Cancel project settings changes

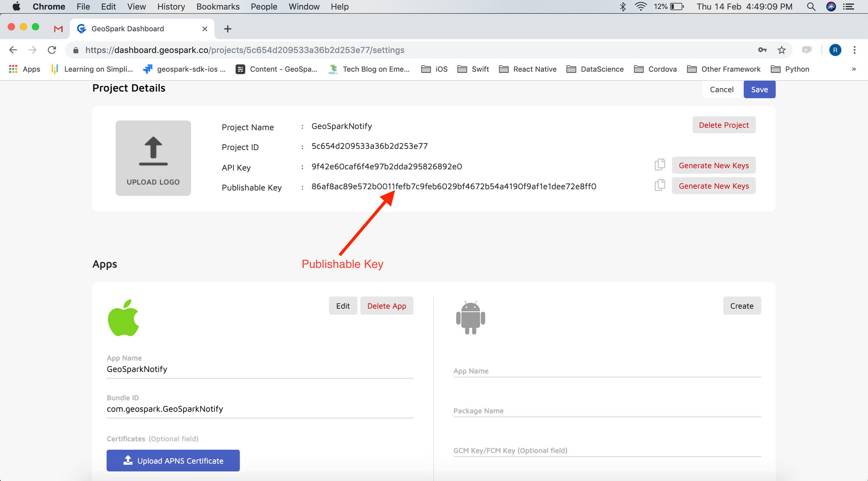(x=721, y=89)
